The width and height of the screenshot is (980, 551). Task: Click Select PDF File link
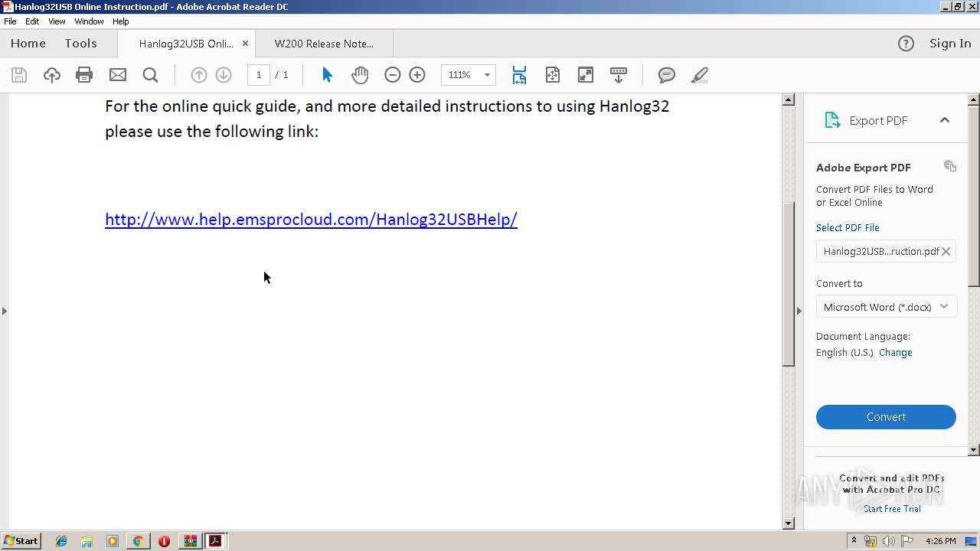(x=848, y=228)
